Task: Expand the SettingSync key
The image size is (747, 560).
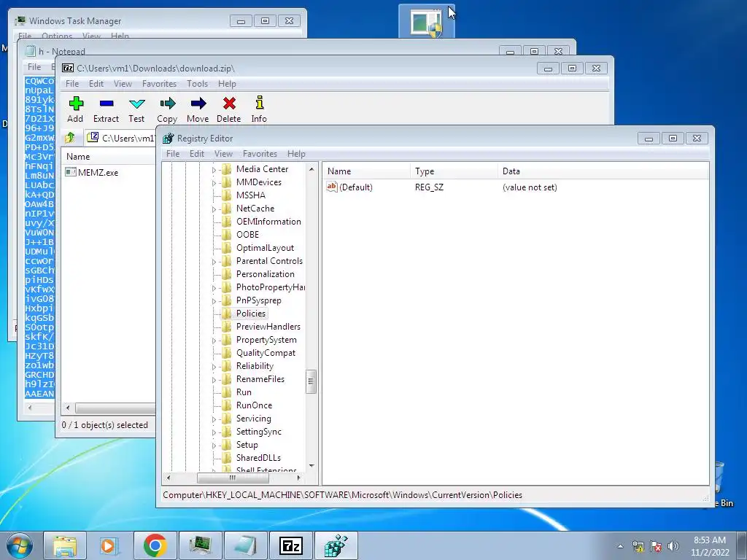Action: [214, 432]
